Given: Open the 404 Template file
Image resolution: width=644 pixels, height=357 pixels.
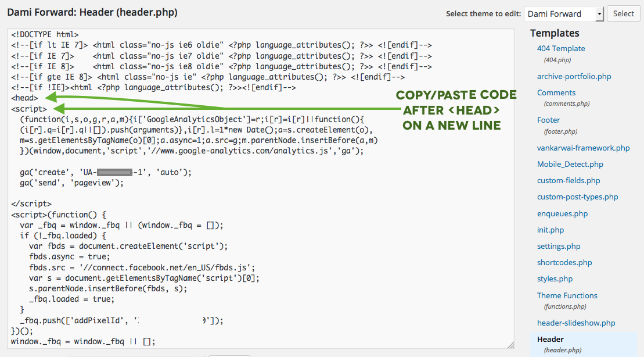Looking at the screenshot, I should [560, 48].
